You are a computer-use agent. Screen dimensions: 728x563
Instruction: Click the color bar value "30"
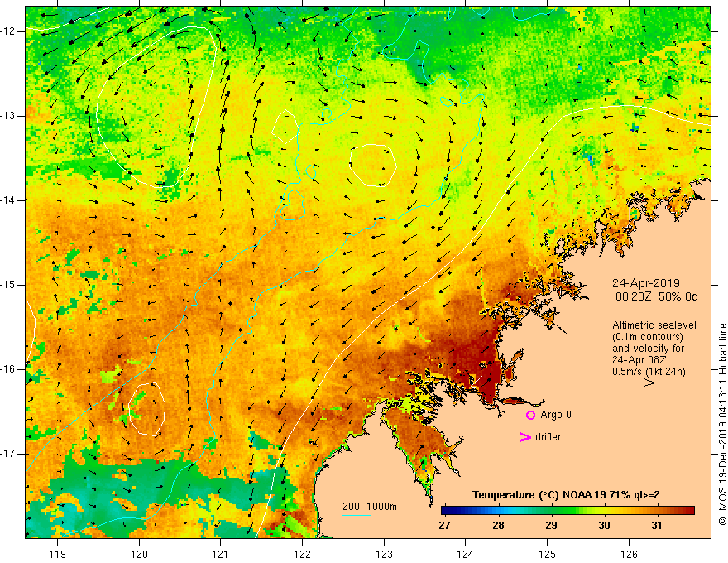[604, 526]
